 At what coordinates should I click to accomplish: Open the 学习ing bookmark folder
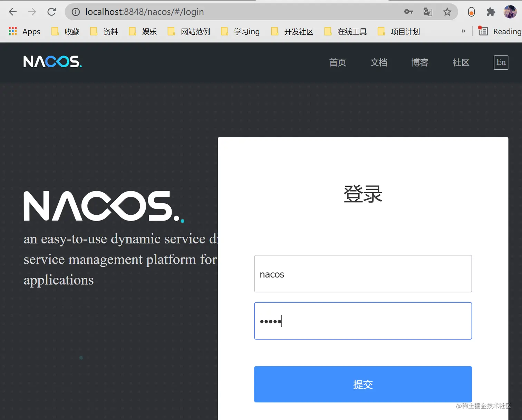pos(240,31)
